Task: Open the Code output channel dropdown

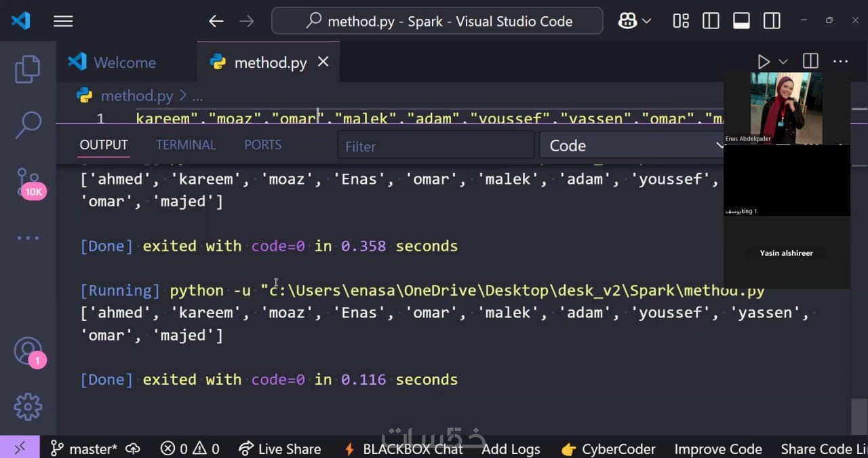Action: [x=634, y=145]
